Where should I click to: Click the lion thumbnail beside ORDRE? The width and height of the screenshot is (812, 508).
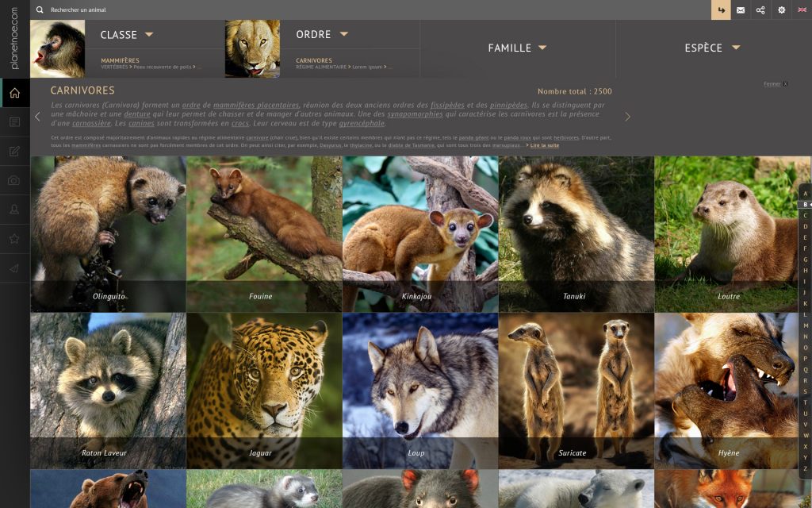(x=253, y=48)
